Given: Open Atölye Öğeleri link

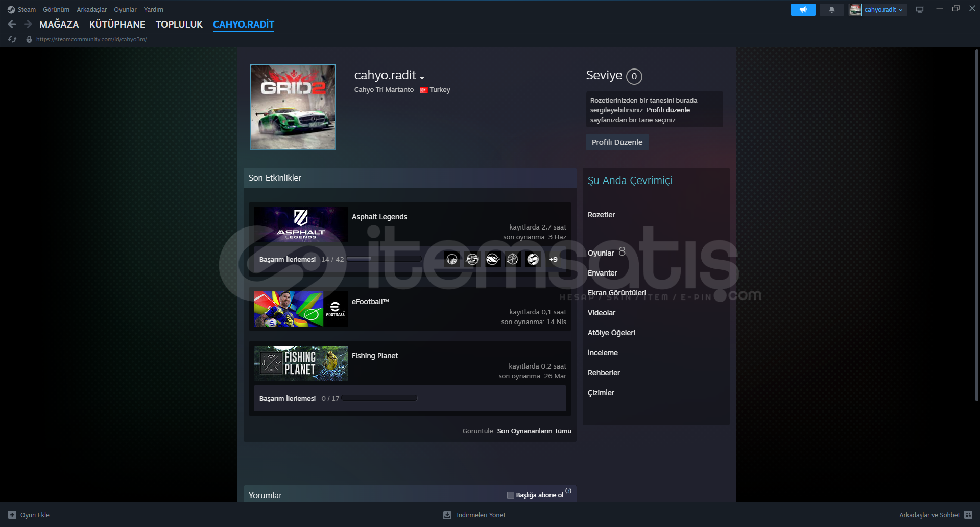Looking at the screenshot, I should [612, 333].
